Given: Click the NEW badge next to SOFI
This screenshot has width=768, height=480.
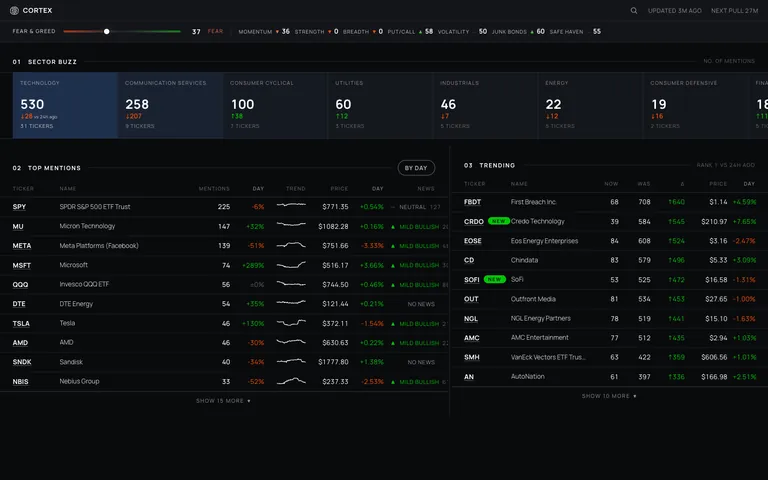Looking at the screenshot, I should [495, 279].
